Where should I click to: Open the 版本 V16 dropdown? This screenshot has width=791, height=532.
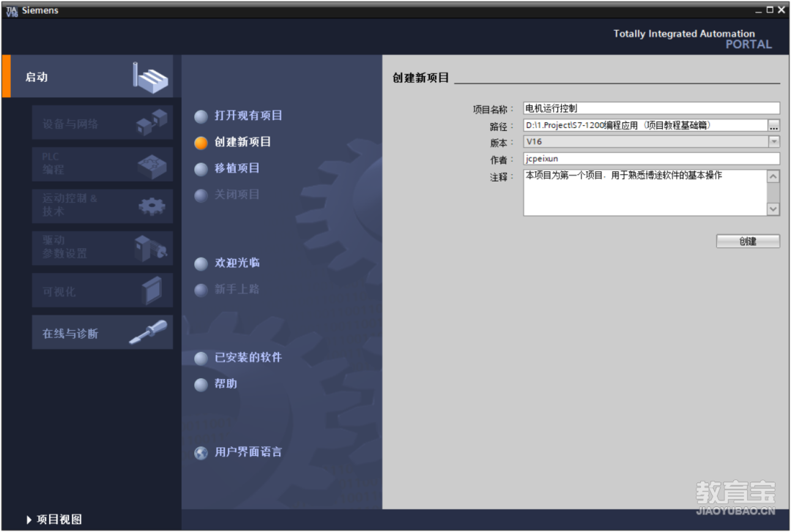[773, 142]
